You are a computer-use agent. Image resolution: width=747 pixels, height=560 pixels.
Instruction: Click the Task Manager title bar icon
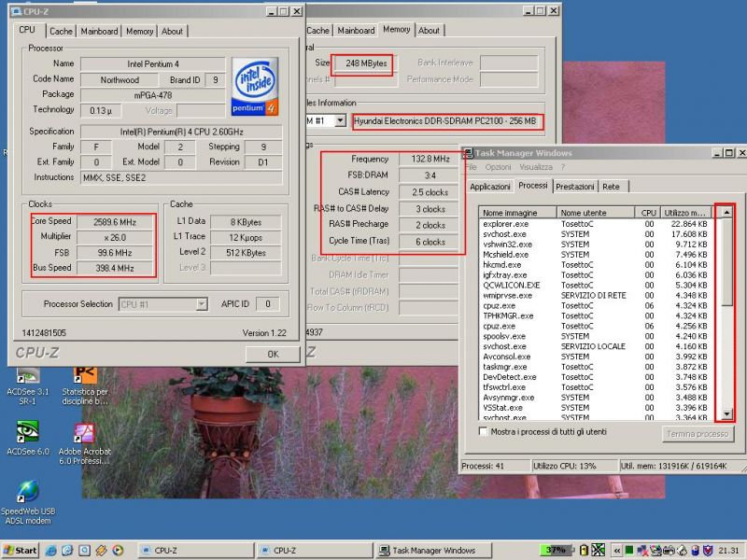tap(469, 153)
